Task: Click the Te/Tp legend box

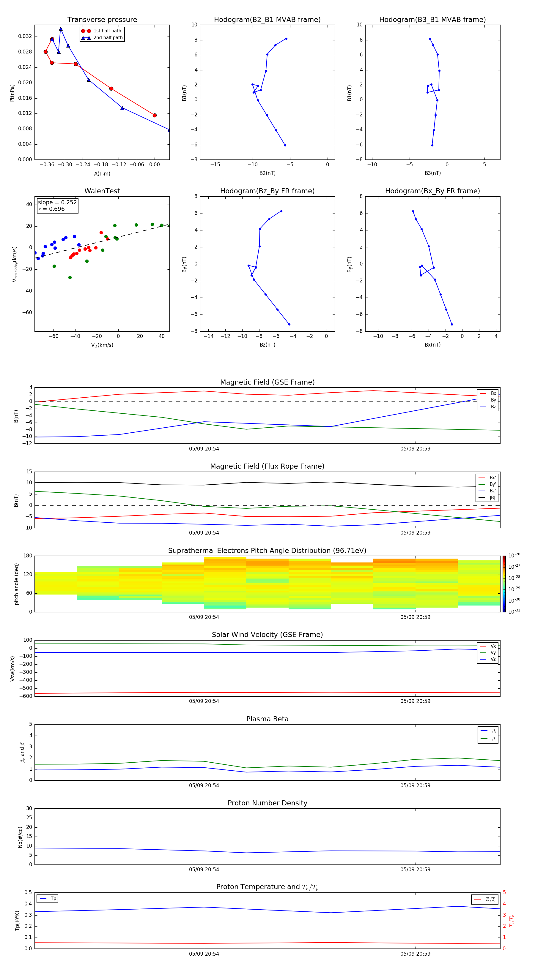Action: pyautogui.click(x=484, y=899)
